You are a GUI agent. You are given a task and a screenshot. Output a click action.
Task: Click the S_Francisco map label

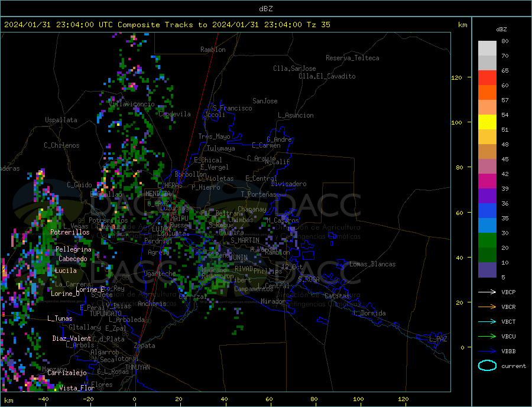point(232,108)
